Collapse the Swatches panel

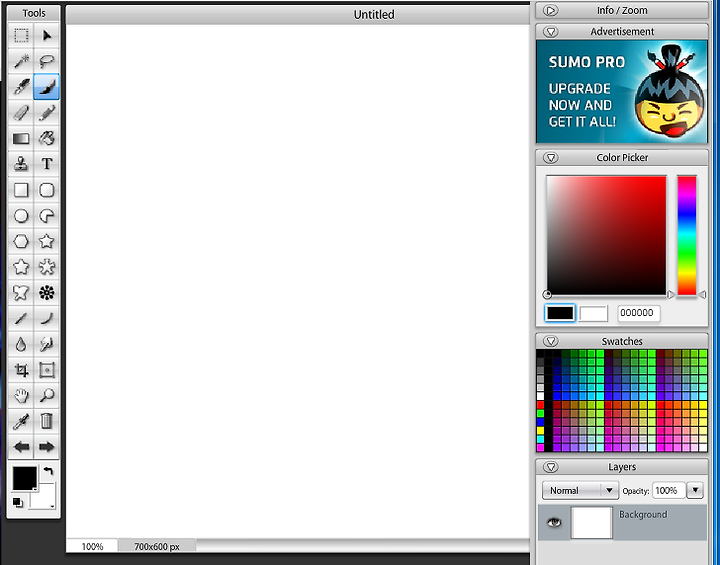tap(551, 341)
